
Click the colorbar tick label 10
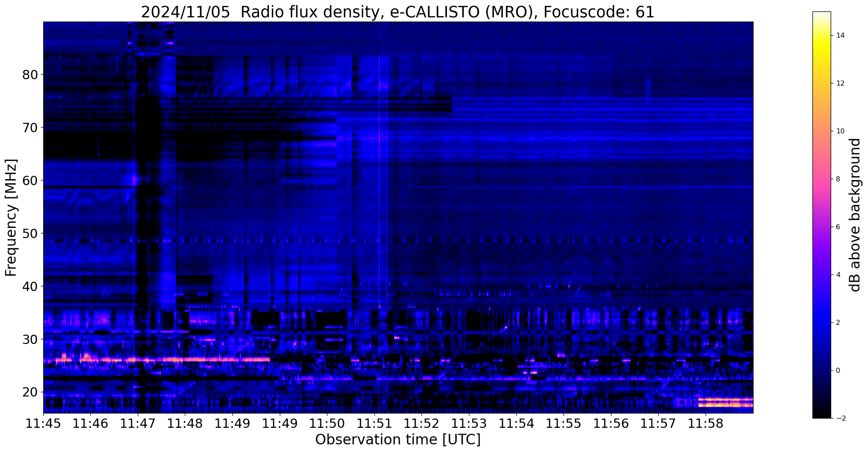point(840,131)
